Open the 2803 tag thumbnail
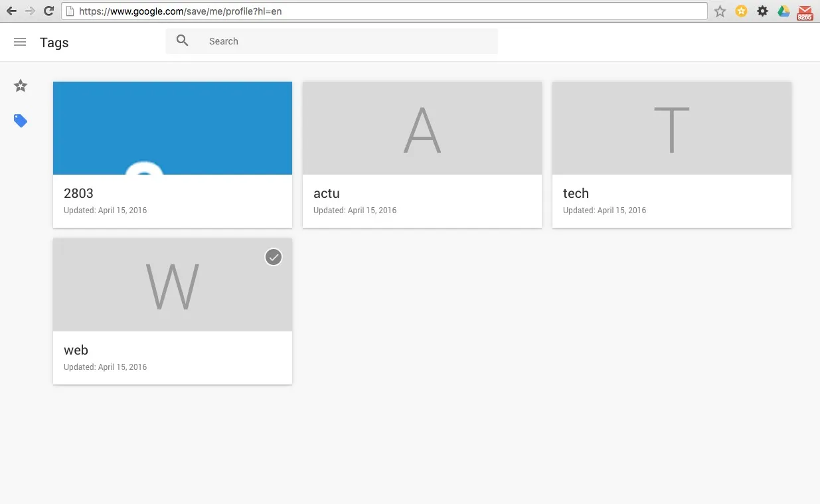This screenshot has height=504, width=820. [x=173, y=128]
